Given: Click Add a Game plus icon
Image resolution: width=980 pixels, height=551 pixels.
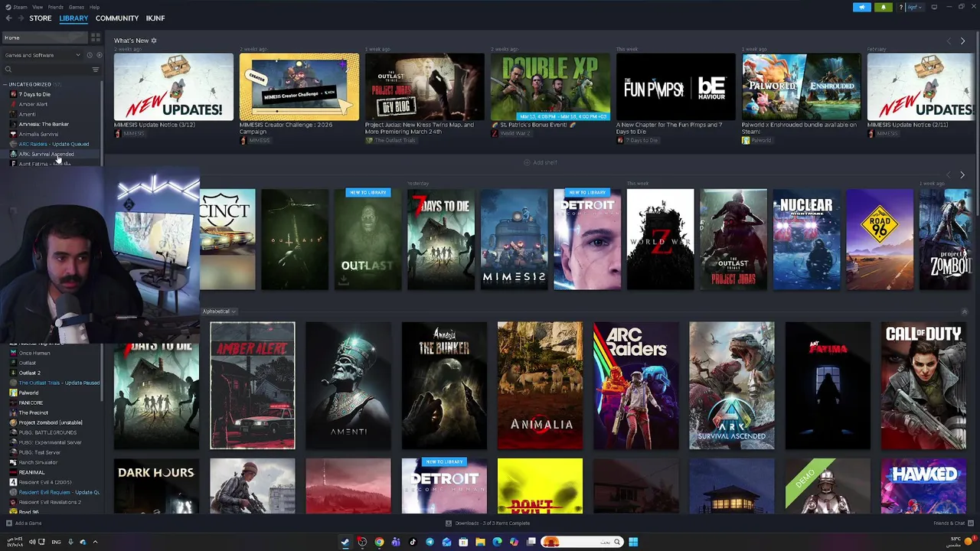Looking at the screenshot, I should (x=9, y=523).
